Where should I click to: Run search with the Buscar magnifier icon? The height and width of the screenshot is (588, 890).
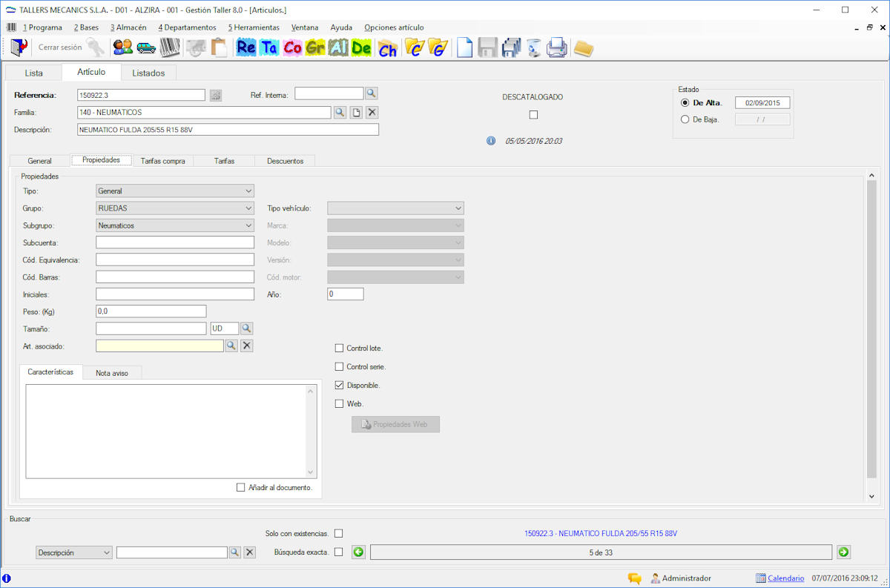pyautogui.click(x=234, y=552)
